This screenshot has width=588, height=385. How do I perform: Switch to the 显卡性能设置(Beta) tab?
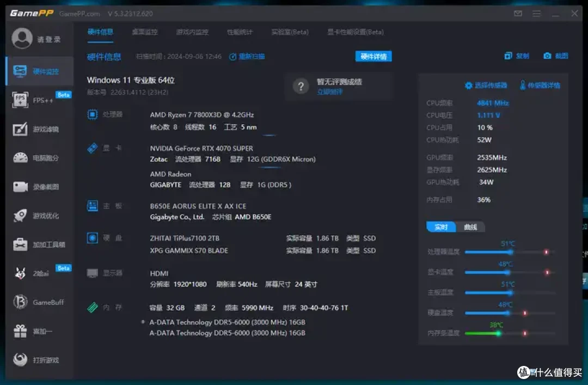(356, 32)
